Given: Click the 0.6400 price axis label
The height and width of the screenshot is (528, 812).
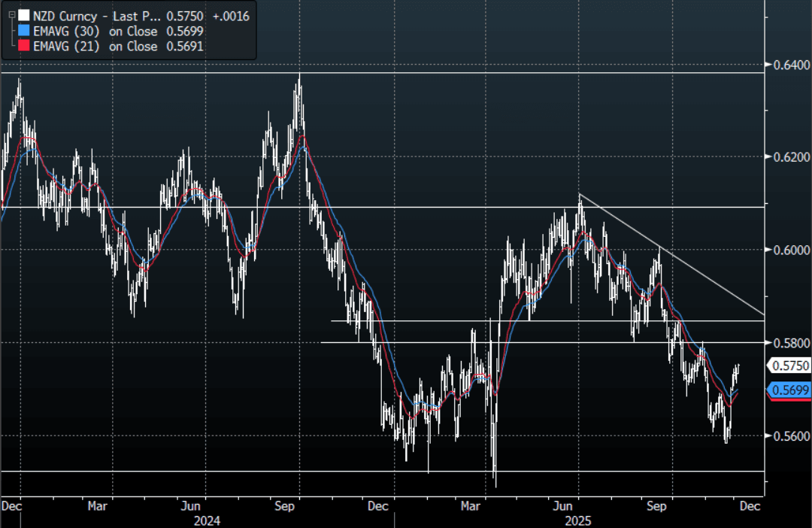Looking at the screenshot, I should tap(789, 65).
